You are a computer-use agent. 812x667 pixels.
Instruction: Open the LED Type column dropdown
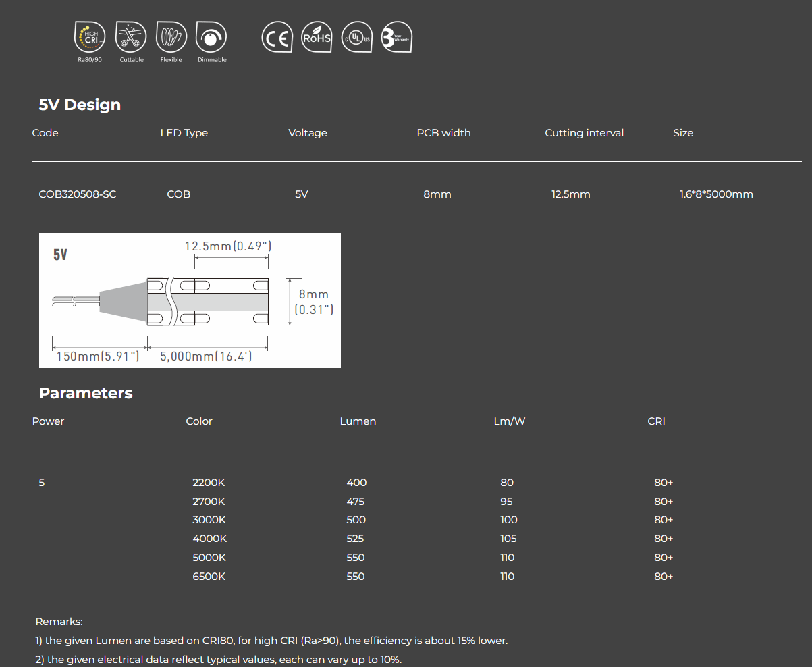[184, 133]
